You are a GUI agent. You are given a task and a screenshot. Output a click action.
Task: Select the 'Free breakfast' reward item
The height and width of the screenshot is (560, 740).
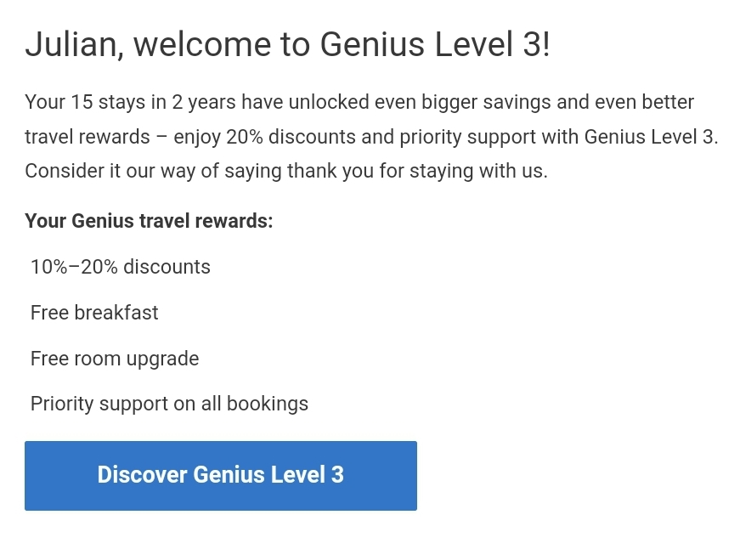[94, 313]
